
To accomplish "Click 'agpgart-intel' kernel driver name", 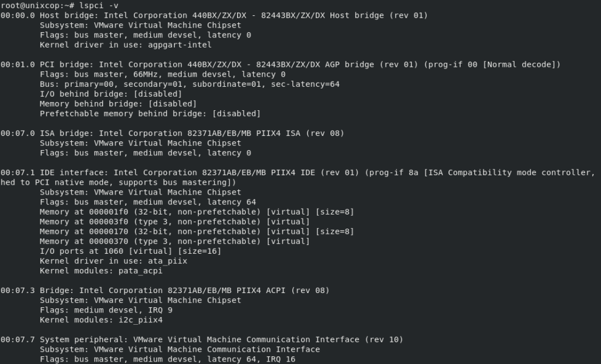I will point(180,45).
